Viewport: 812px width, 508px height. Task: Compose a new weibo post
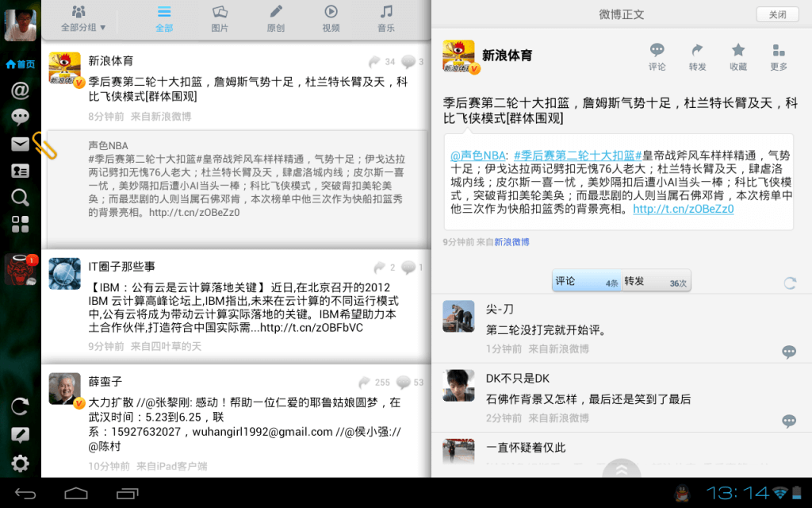pos(20,435)
